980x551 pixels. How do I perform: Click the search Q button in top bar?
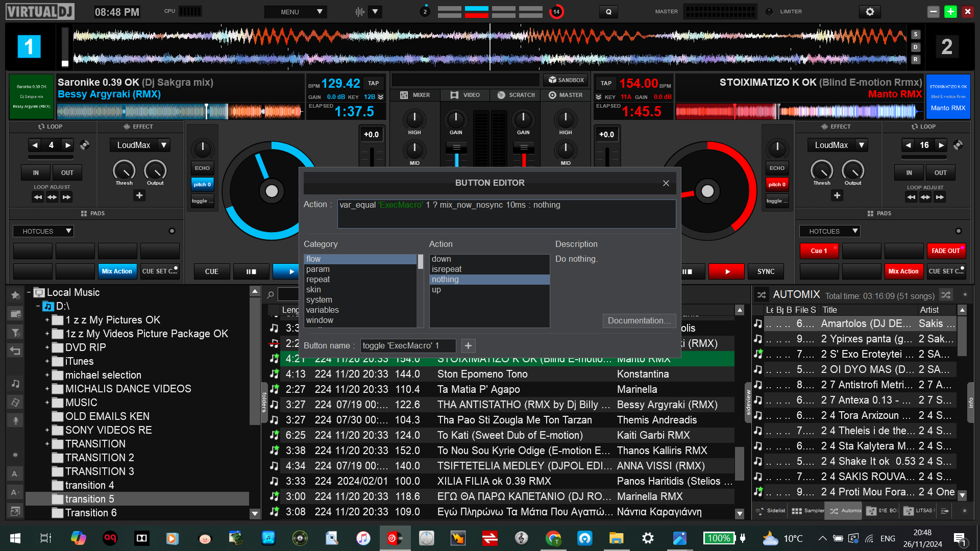pos(608,12)
